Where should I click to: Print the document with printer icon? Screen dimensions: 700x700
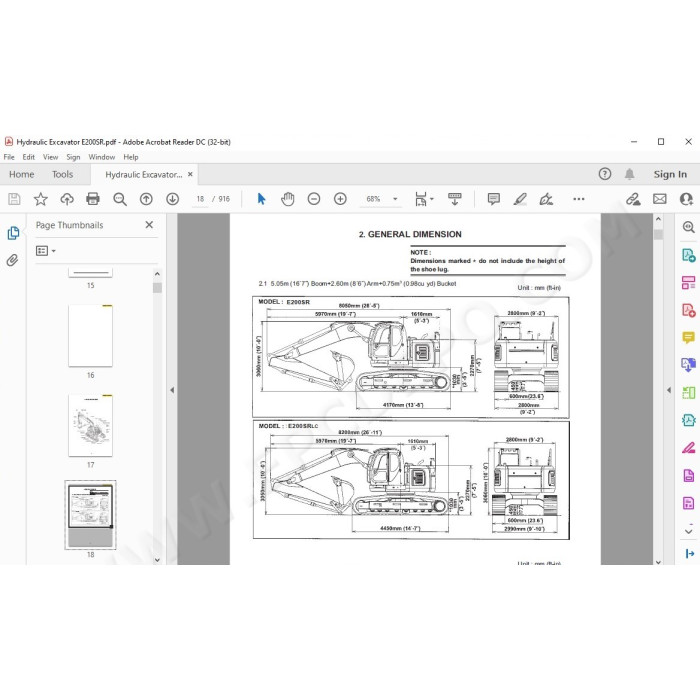93,199
